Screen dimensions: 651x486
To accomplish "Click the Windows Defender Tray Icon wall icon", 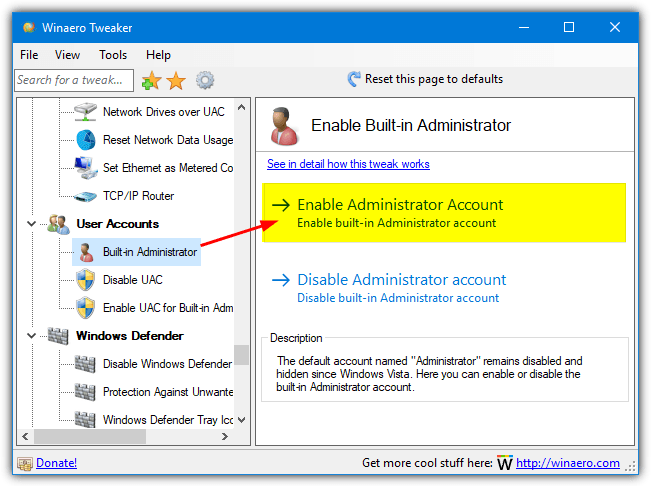I will [x=85, y=420].
